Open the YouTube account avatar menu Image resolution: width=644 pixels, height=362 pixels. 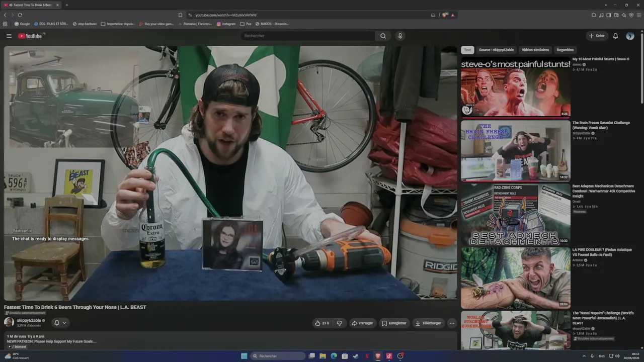630,36
